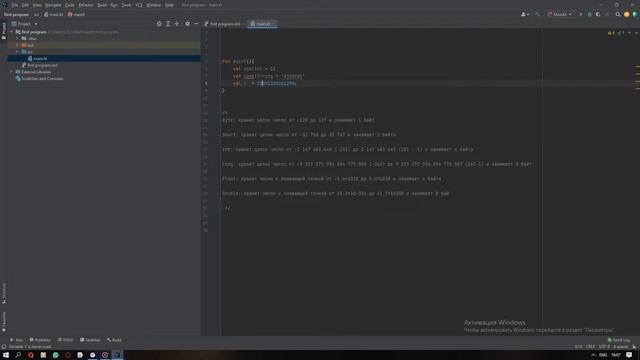The image size is (640, 360).
Task: Hide the Project tool window
Action: pos(196,24)
